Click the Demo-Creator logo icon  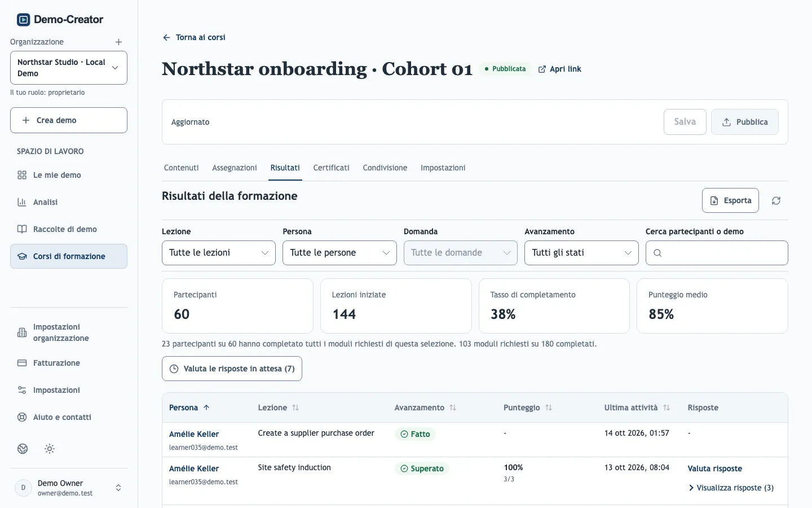[x=23, y=20]
